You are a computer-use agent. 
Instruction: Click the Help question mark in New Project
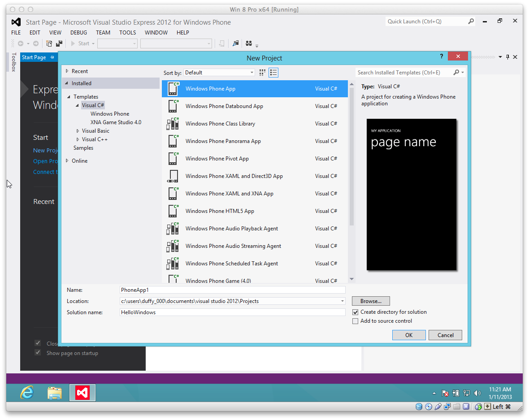[x=442, y=56]
